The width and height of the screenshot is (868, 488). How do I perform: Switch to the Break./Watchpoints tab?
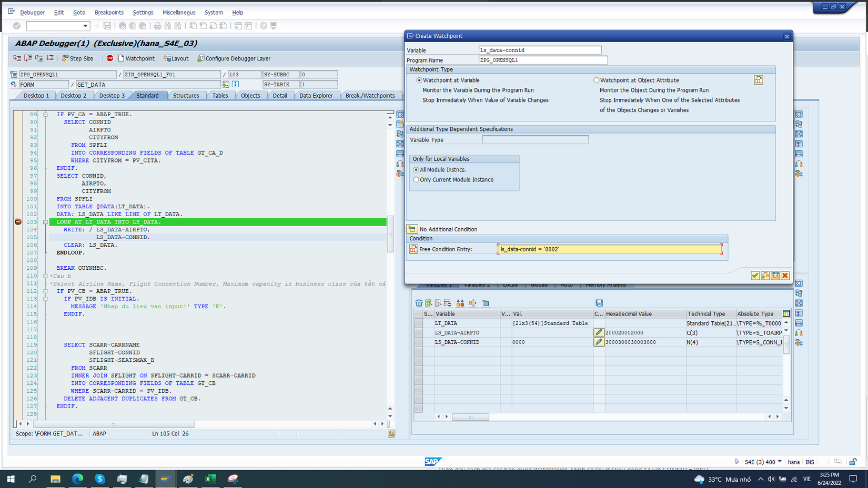[x=371, y=95]
